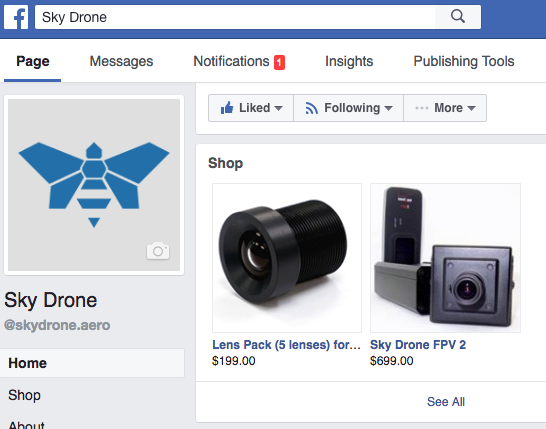Open the Publishing Tools tab
Viewport: 546px width, 429px height.
coord(464,61)
